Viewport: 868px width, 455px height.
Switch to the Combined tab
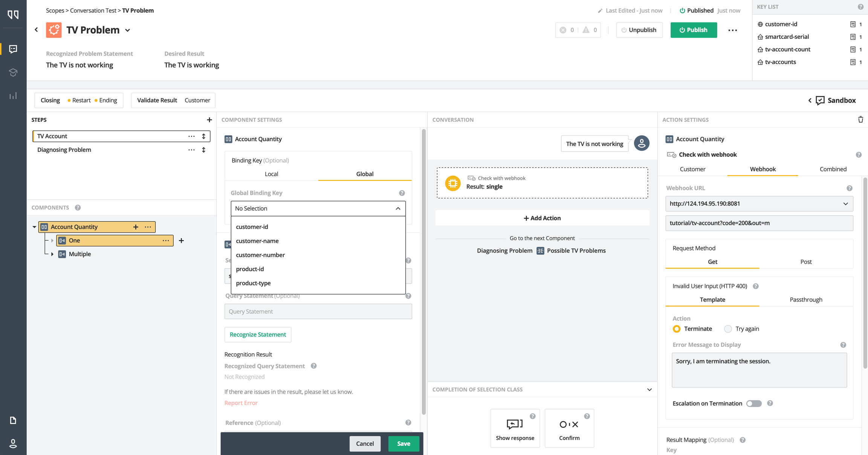(x=833, y=169)
